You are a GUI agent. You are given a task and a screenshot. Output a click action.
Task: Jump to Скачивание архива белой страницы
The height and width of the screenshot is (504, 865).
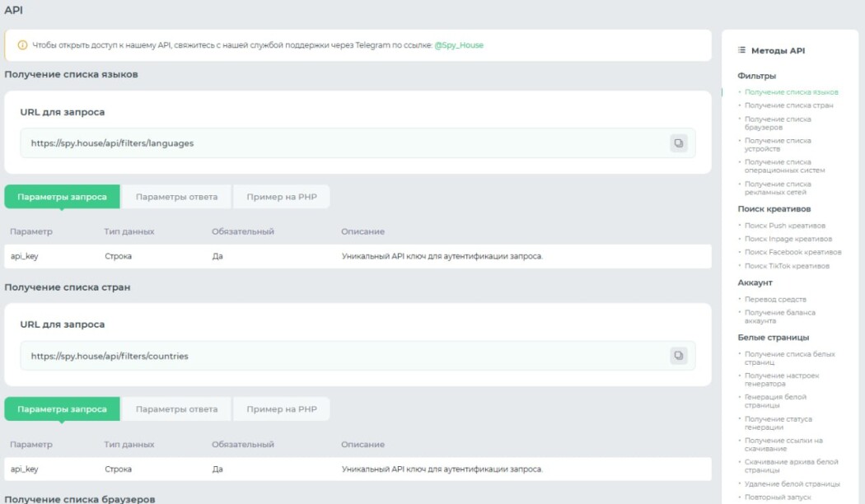coord(791,466)
